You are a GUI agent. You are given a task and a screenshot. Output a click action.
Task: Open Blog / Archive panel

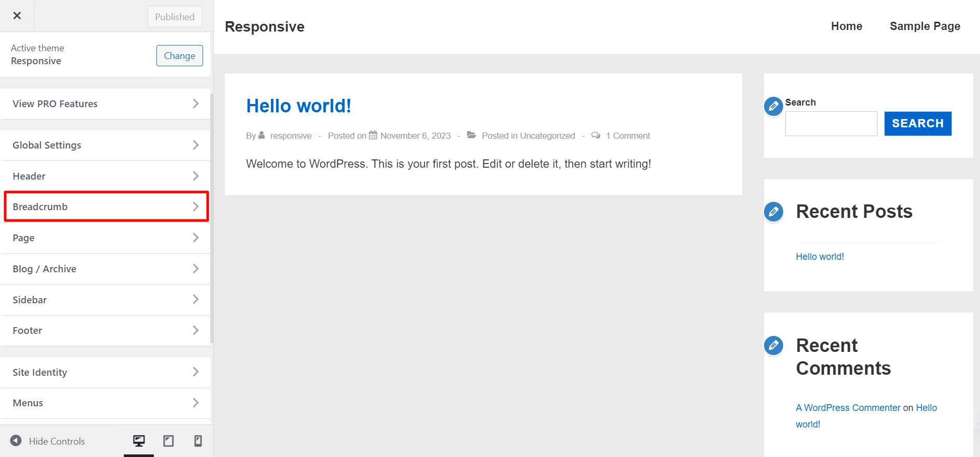click(x=105, y=269)
